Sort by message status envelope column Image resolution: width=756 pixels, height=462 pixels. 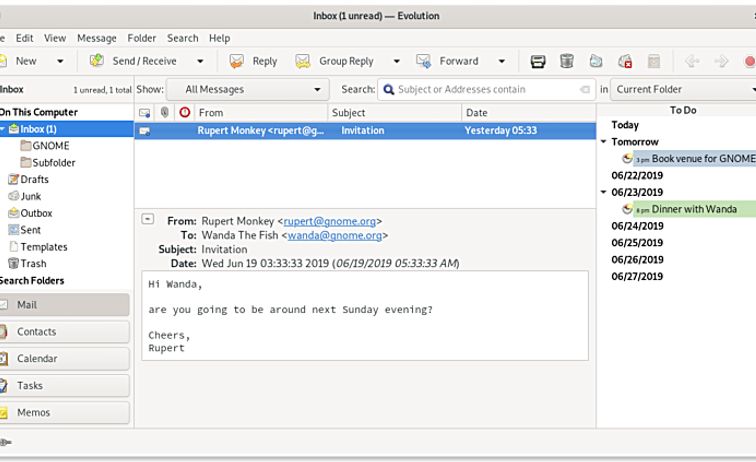coord(145,113)
